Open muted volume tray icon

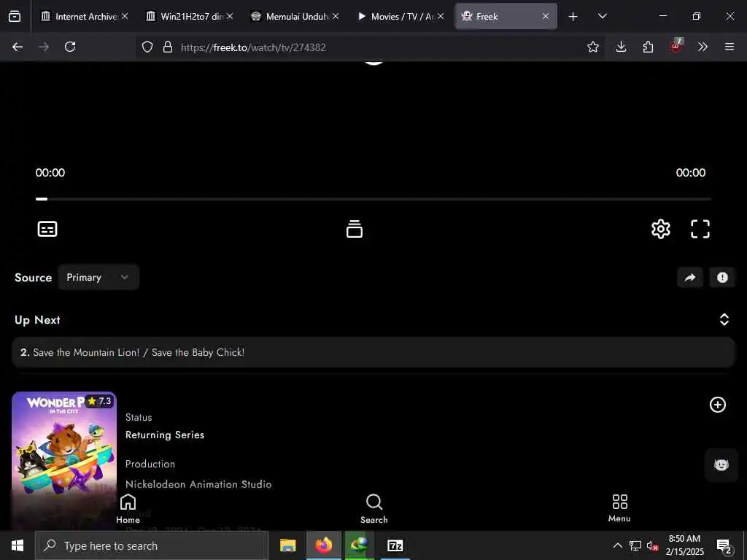652,545
